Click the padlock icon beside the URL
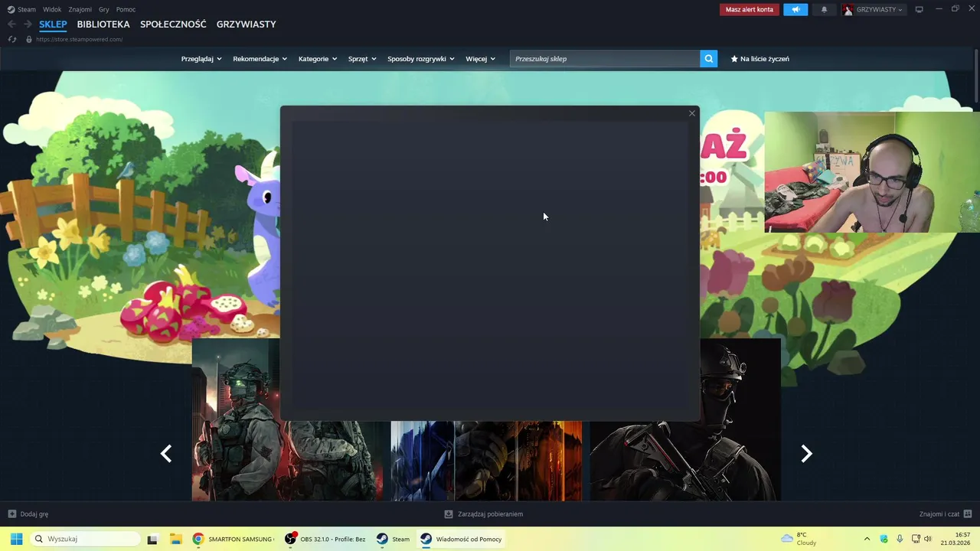The image size is (980, 551). 29,39
